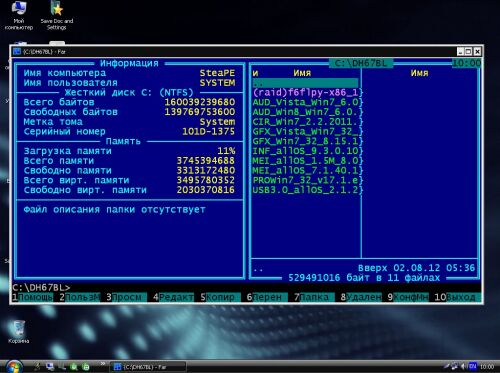Viewport: 500px width, 373px height.
Task: Select folder MEI_allOS_7.1.40.1
Action: coord(305,170)
